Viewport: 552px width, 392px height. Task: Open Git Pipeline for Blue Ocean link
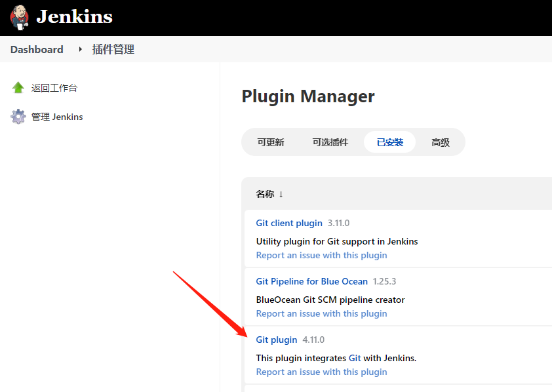point(311,281)
